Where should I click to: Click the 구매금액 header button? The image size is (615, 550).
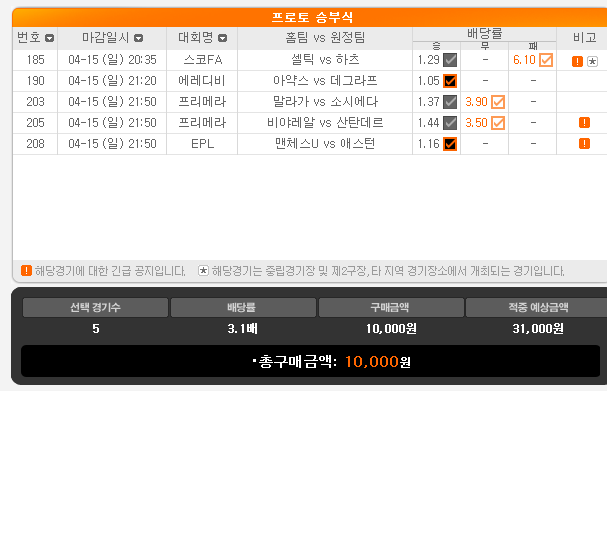pos(391,308)
